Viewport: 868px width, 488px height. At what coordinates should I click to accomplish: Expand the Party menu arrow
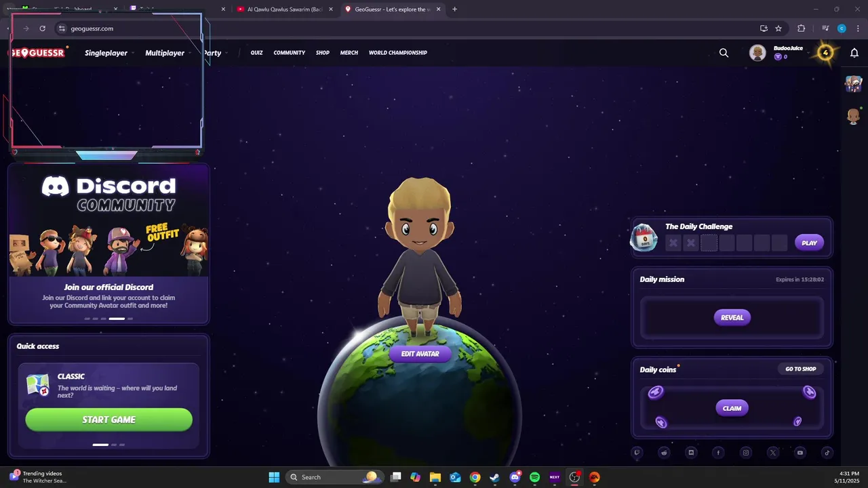[x=225, y=53]
